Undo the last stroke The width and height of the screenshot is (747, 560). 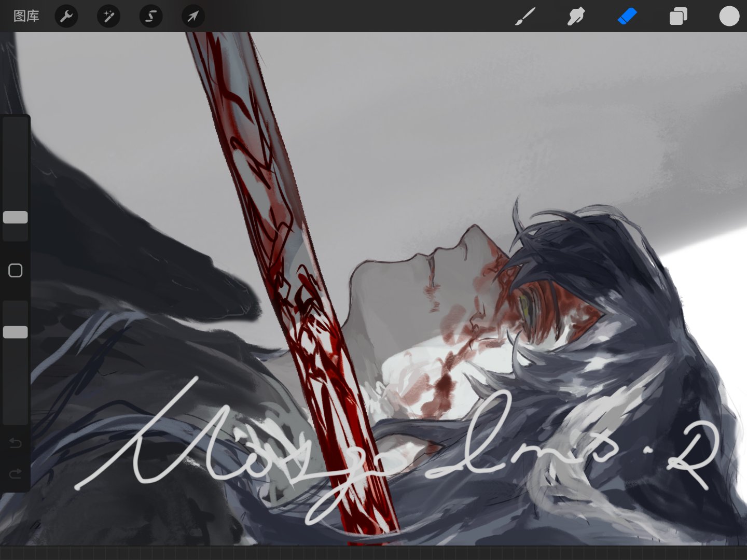tap(16, 443)
